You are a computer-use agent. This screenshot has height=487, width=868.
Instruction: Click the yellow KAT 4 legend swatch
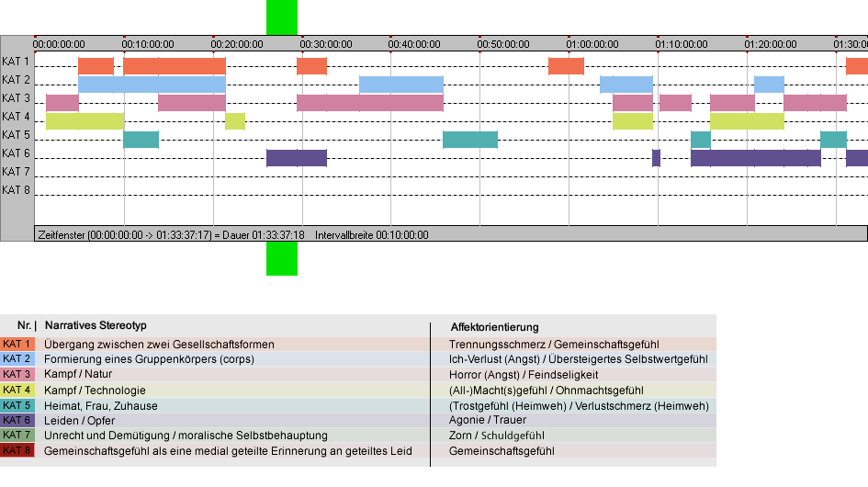coord(17,390)
